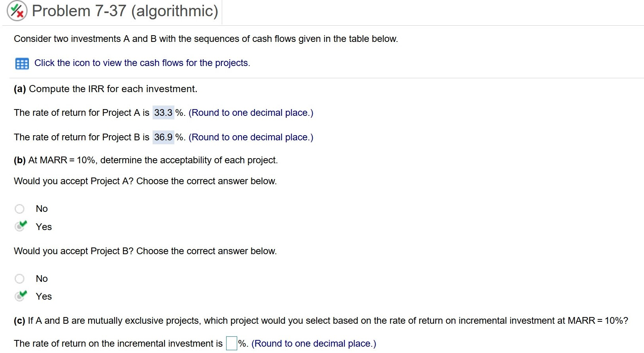Click the green checkmark on Project B Yes

click(23, 294)
